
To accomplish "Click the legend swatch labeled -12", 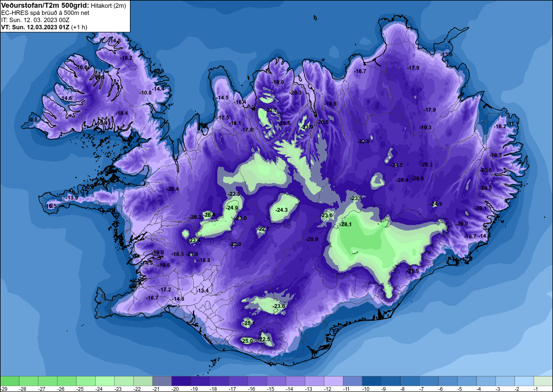I will (x=333, y=381).
